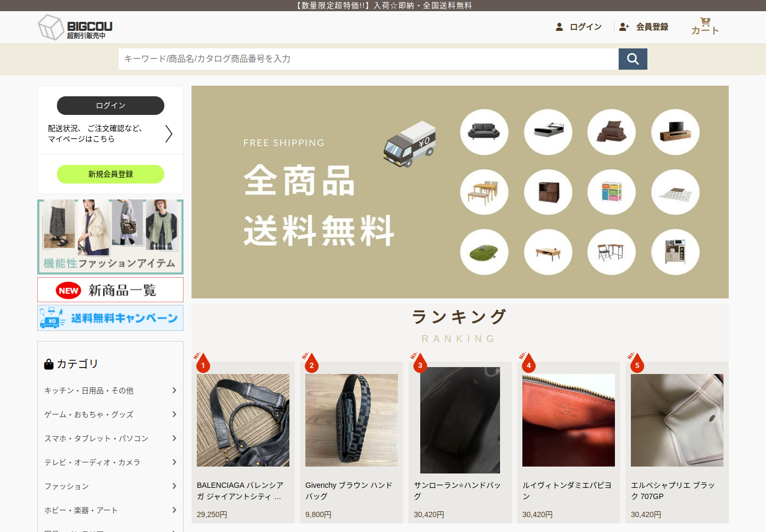Click エルベシャプリエ ブラック 707GP title
766x532 pixels.
pos(673,491)
